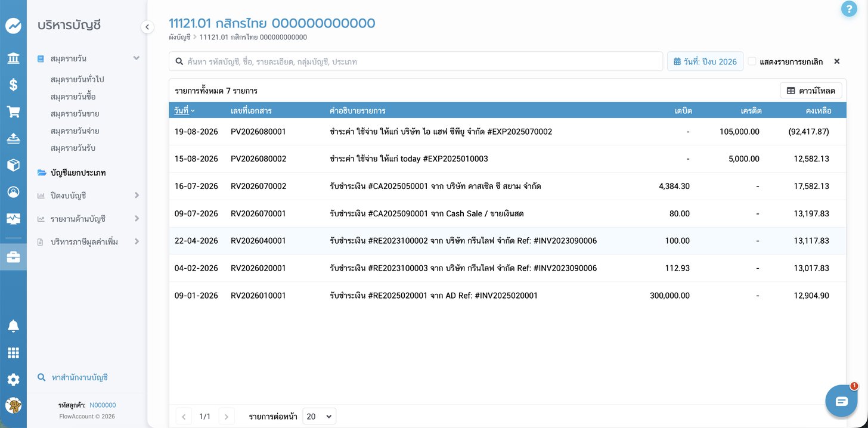The width and height of the screenshot is (868, 428).
Task: Open the box products icon
Action: [13, 165]
